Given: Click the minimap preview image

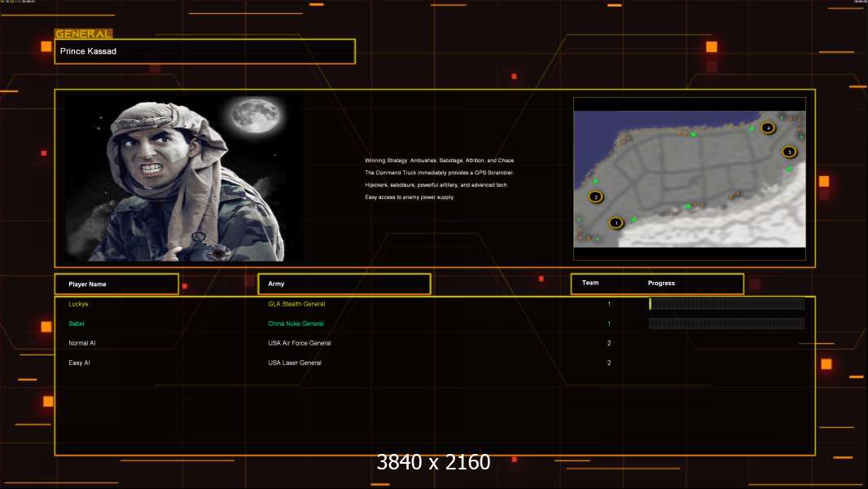Looking at the screenshot, I should [x=689, y=178].
